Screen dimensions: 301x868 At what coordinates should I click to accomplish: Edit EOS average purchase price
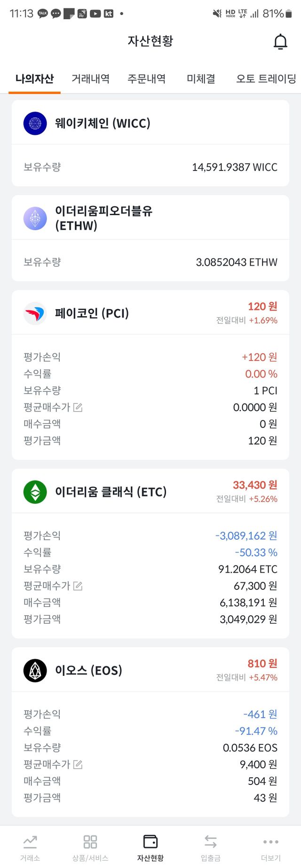tap(78, 764)
